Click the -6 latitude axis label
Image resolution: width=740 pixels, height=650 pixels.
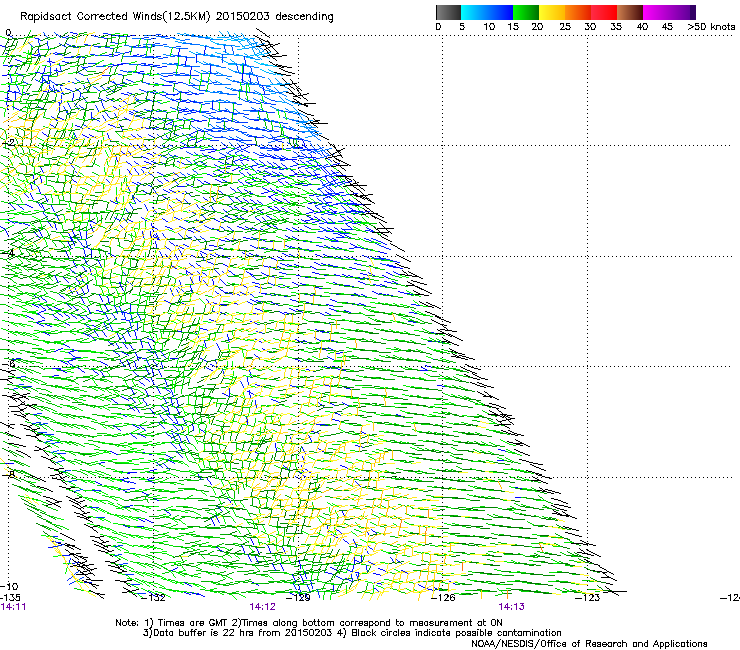point(9,363)
